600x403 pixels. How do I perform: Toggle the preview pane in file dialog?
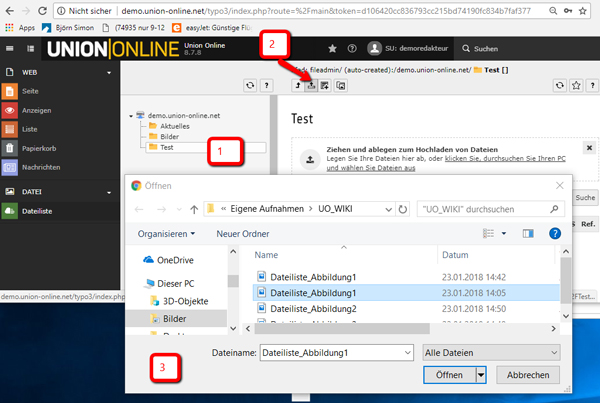[x=528, y=233]
